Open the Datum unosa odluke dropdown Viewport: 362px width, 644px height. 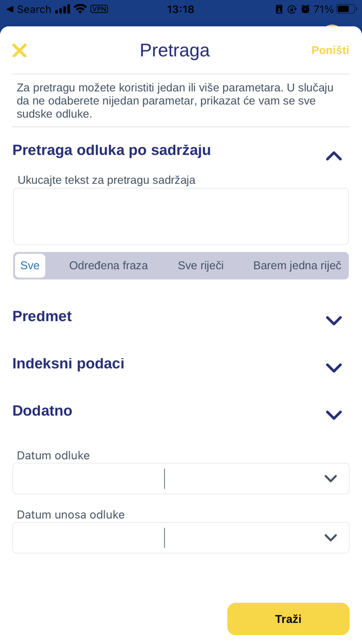point(330,537)
